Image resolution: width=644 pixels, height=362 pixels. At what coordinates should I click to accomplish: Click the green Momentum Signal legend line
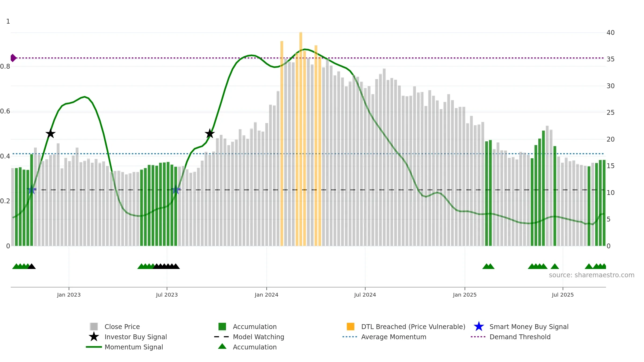(x=94, y=347)
